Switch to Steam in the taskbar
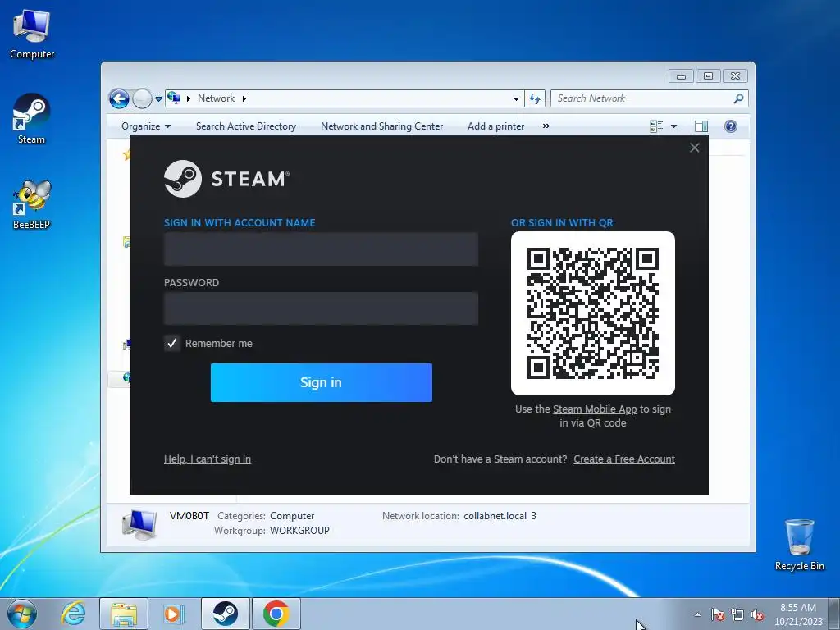 225,614
